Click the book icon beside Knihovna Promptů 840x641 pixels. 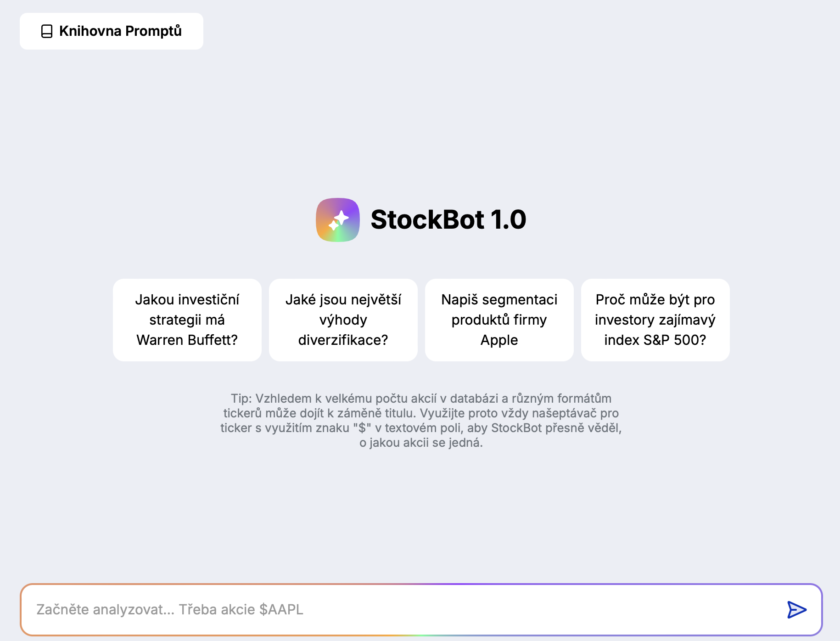coord(47,31)
